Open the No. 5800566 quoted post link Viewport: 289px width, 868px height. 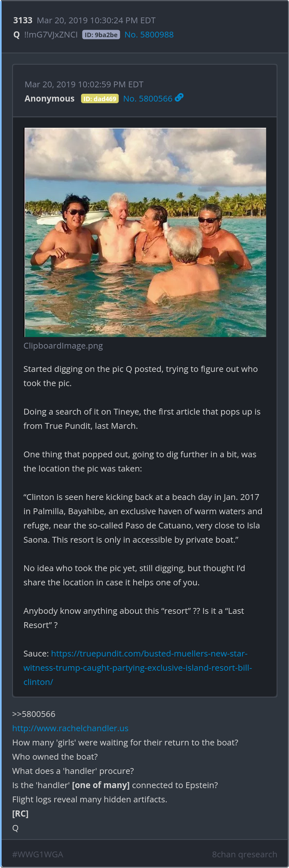147,99
